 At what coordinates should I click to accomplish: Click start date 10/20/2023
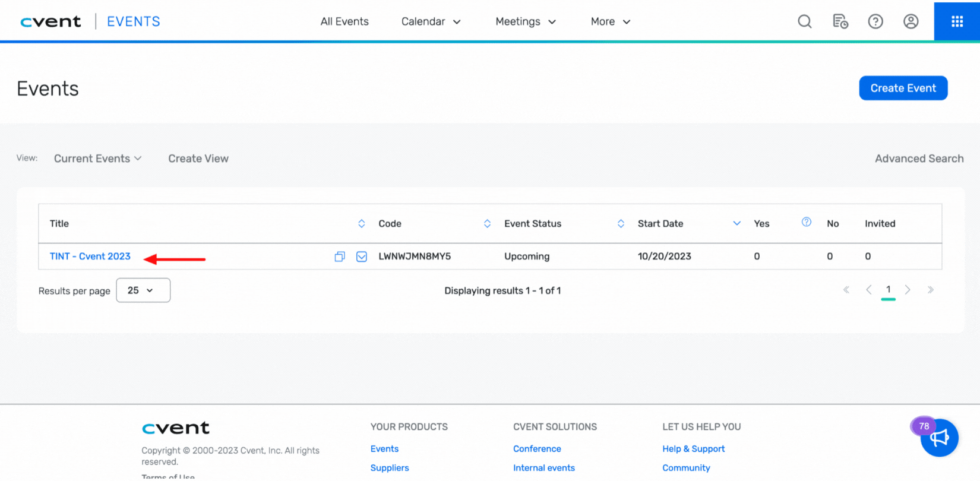click(x=665, y=257)
